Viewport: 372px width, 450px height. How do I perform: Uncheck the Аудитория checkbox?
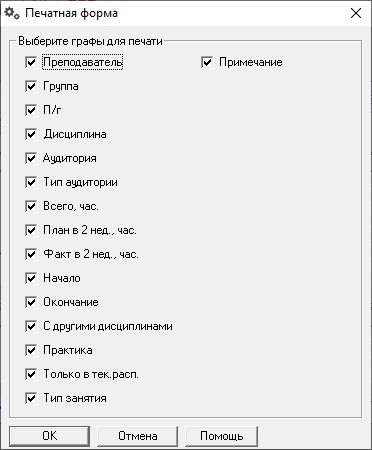[31, 158]
